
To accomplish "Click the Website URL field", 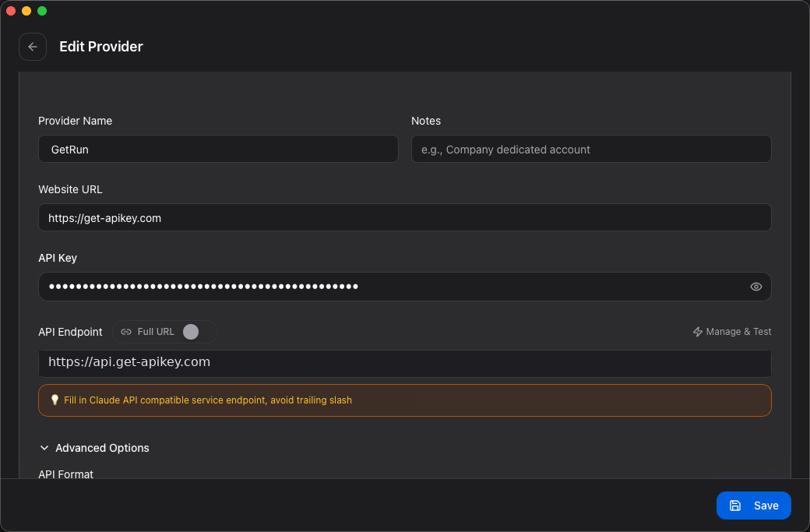I will click(404, 218).
